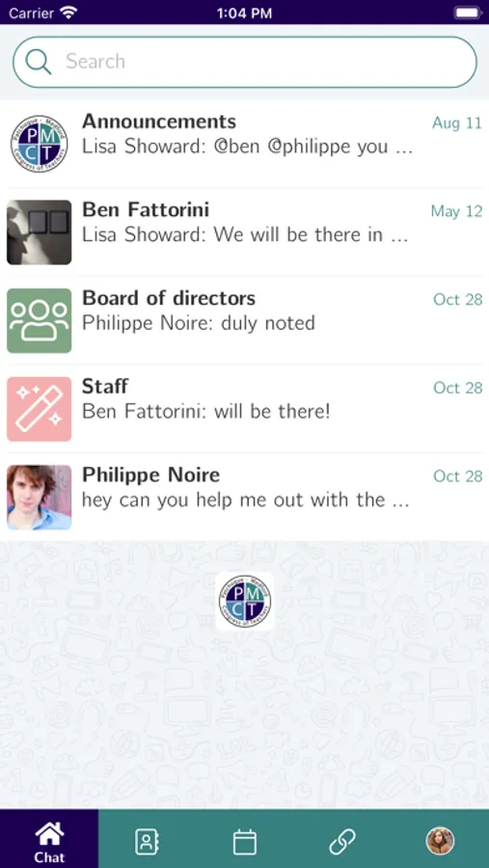Open the Staff chat title
Image resolution: width=489 pixels, height=868 pixels.
[x=105, y=386]
